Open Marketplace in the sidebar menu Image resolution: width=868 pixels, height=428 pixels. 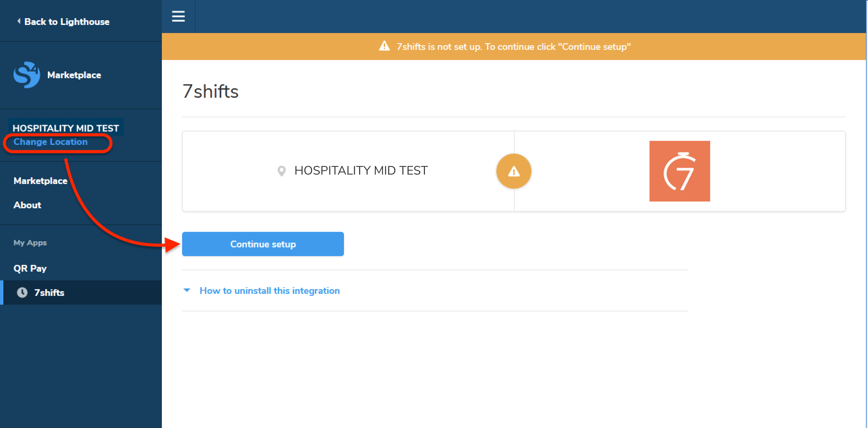(40, 181)
